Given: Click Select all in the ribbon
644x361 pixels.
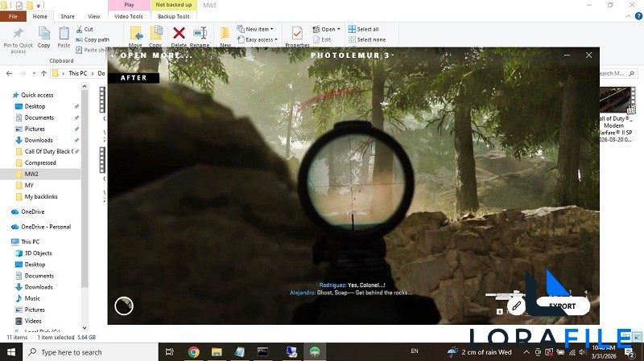Looking at the screenshot, I should point(364,29).
